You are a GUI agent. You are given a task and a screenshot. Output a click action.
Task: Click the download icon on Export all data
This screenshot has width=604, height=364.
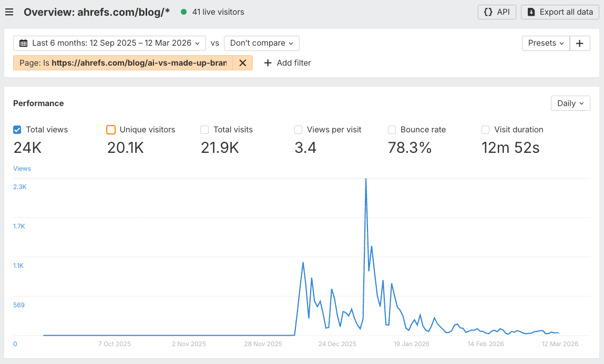click(531, 12)
